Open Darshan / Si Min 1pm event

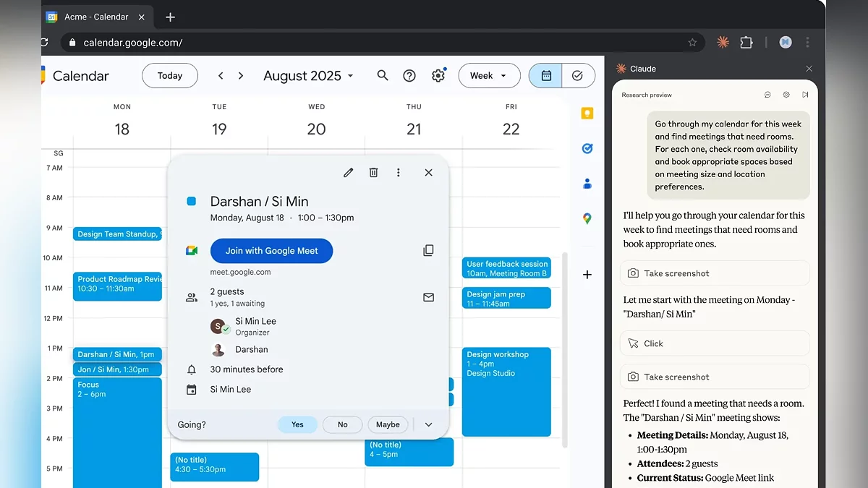(117, 354)
